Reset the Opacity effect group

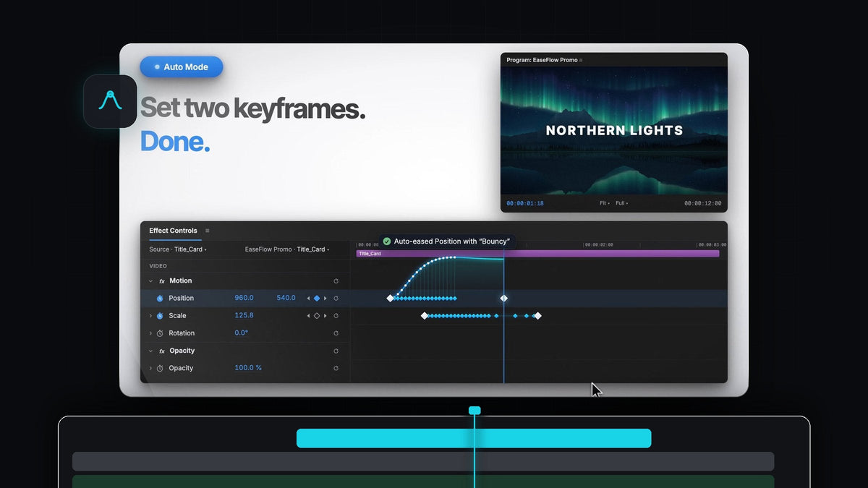pyautogui.click(x=336, y=351)
